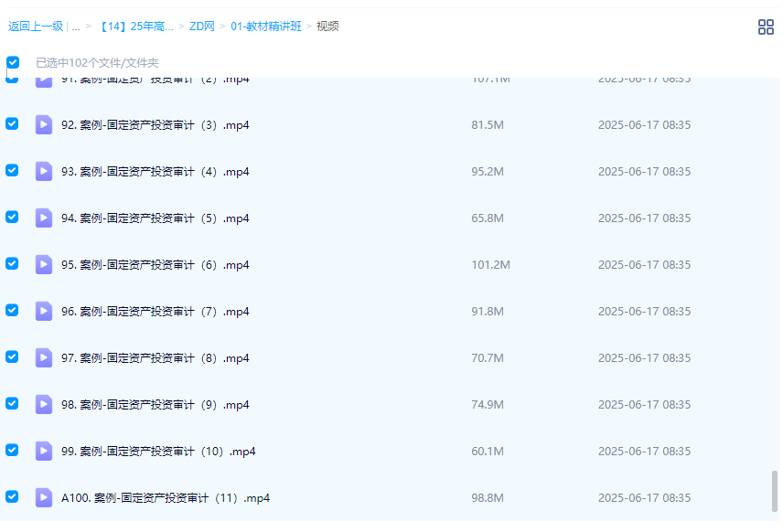Click video icon of file A100
The width and height of the screenshot is (783, 532).
43,497
